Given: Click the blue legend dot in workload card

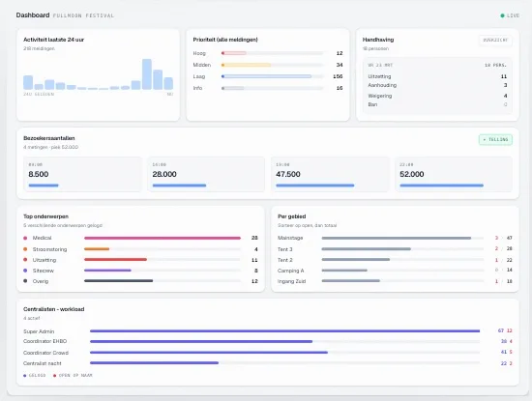Looking at the screenshot, I should coord(25,376).
